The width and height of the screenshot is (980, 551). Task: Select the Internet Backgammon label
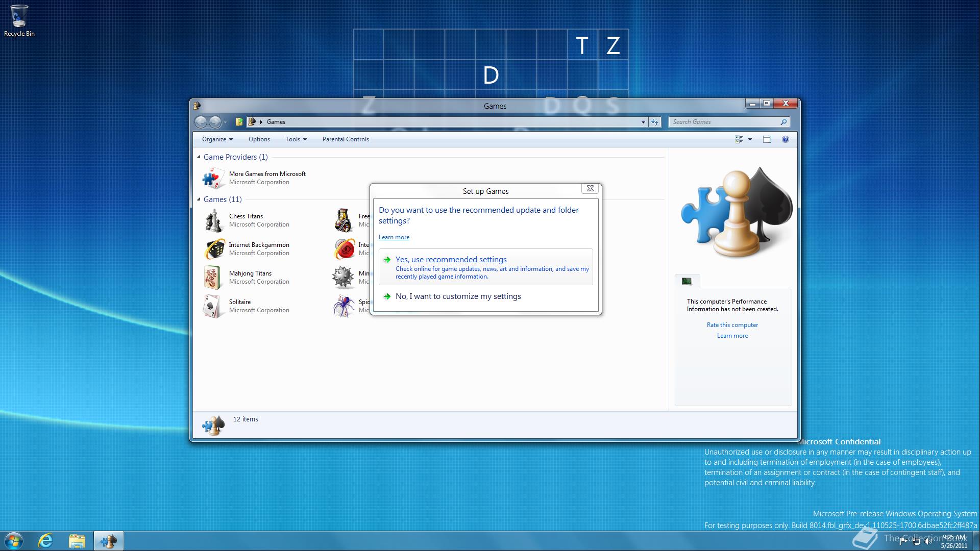pos(259,245)
